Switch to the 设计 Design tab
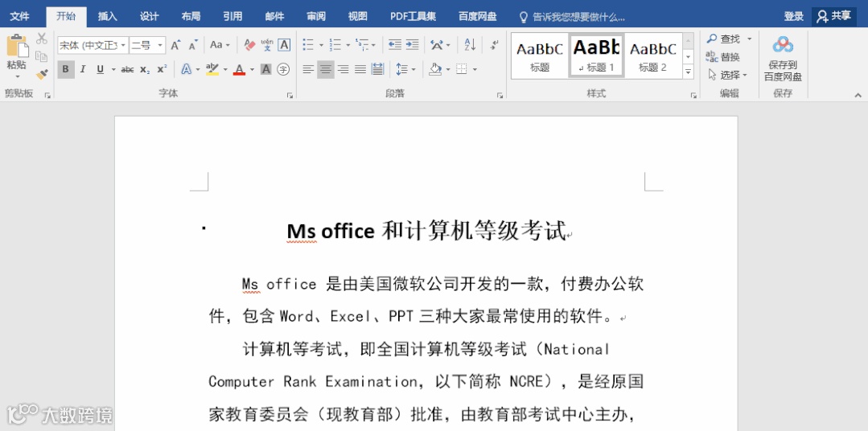 click(x=149, y=16)
